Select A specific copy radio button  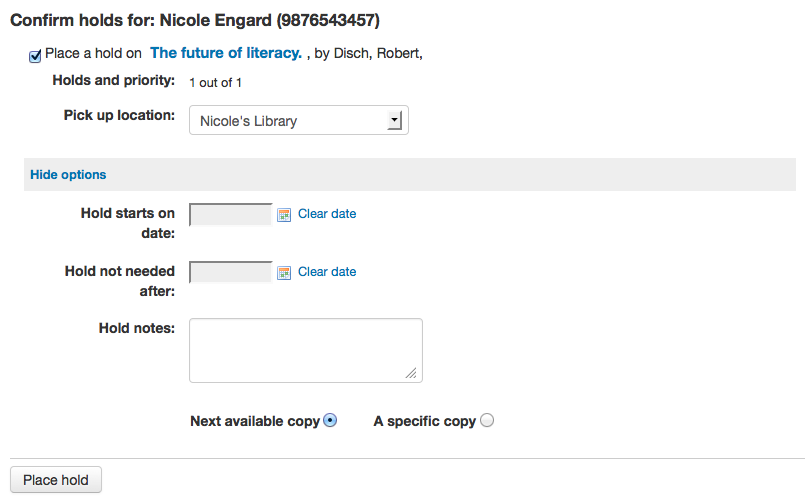[487, 420]
